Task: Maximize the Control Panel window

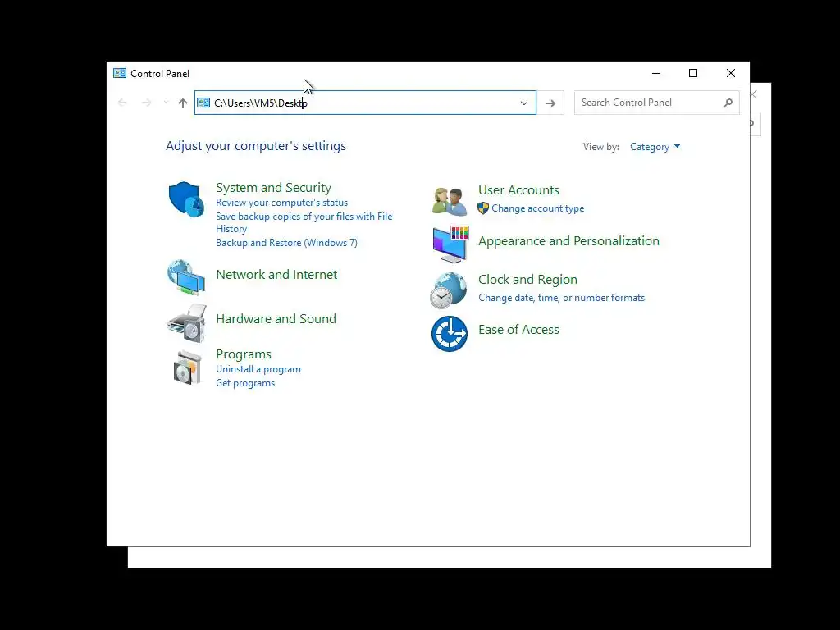Action: coord(693,73)
